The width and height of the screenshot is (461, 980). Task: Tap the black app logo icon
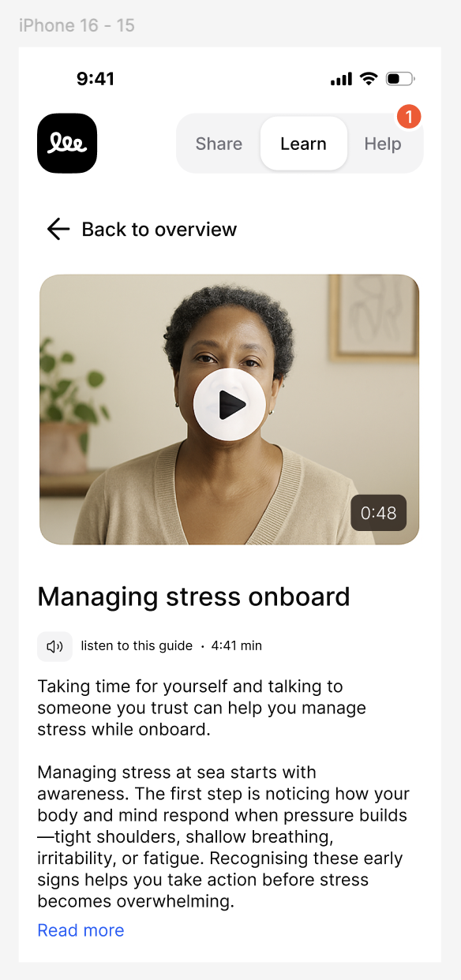[67, 144]
